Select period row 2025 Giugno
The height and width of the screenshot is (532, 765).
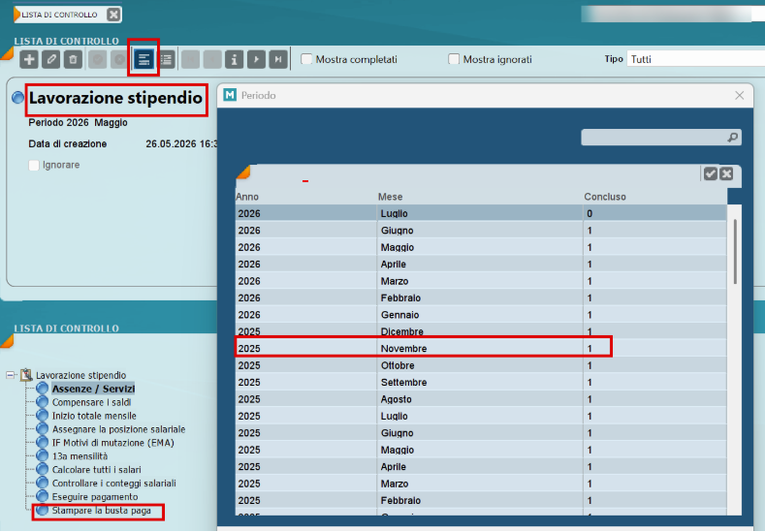[x=481, y=432]
